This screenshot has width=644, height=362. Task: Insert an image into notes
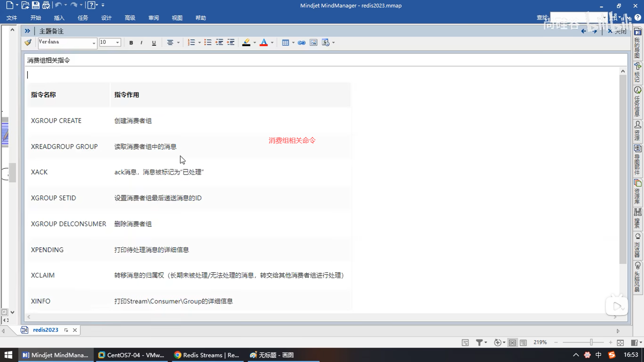[313, 43]
